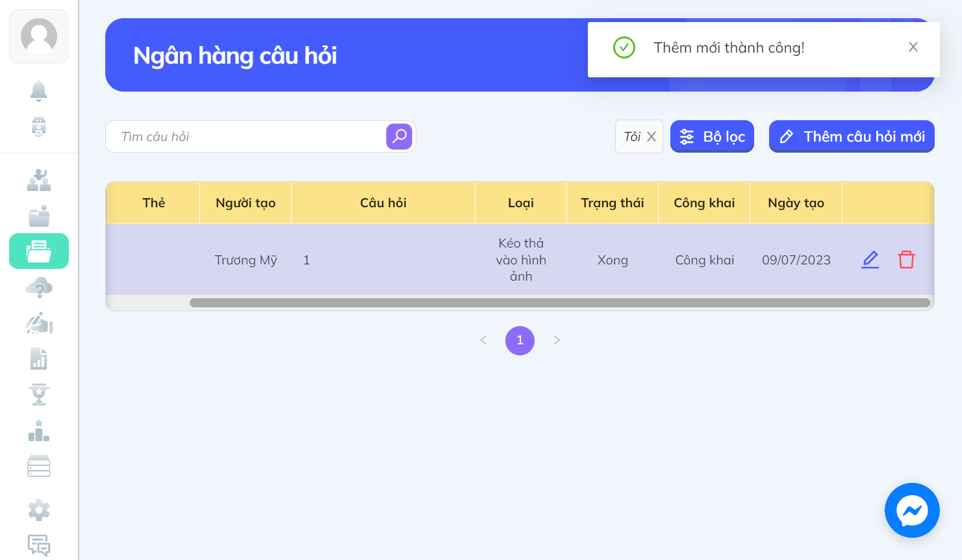Delete the Trương Mỹ question row

(x=906, y=260)
